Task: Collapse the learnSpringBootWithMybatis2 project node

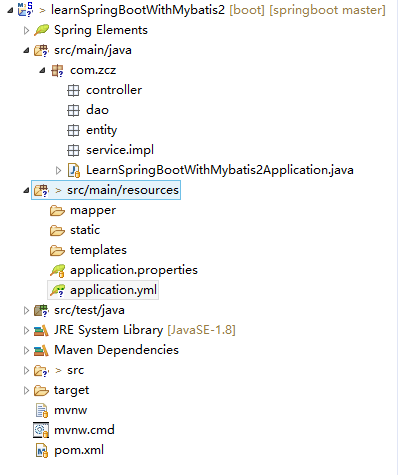Action: (x=10, y=11)
